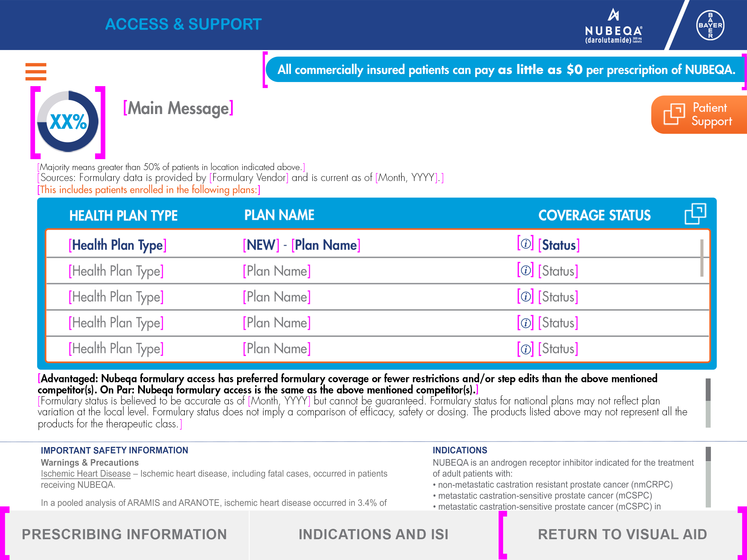Click the table's vertical scrollbar thumb
747x560 pixels.
702,258
